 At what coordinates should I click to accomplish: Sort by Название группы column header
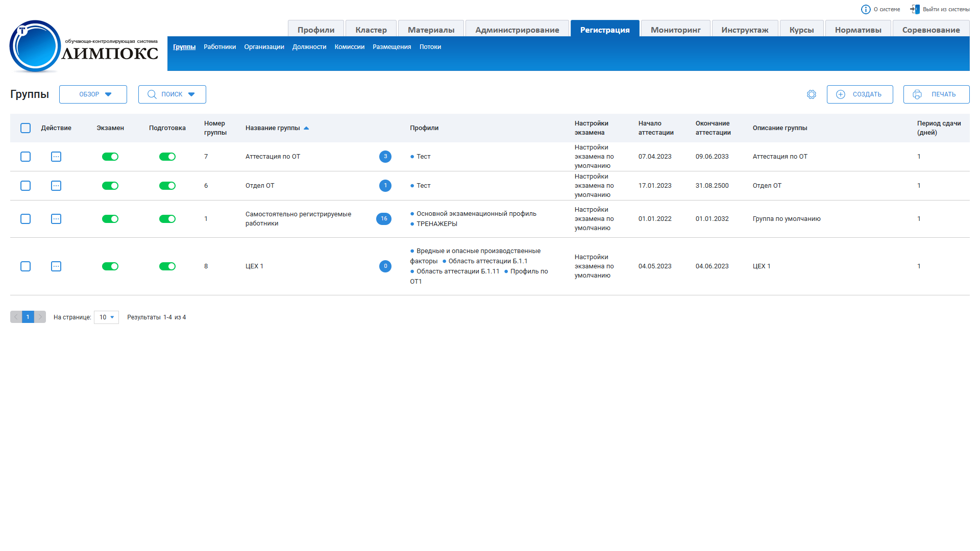coord(273,128)
